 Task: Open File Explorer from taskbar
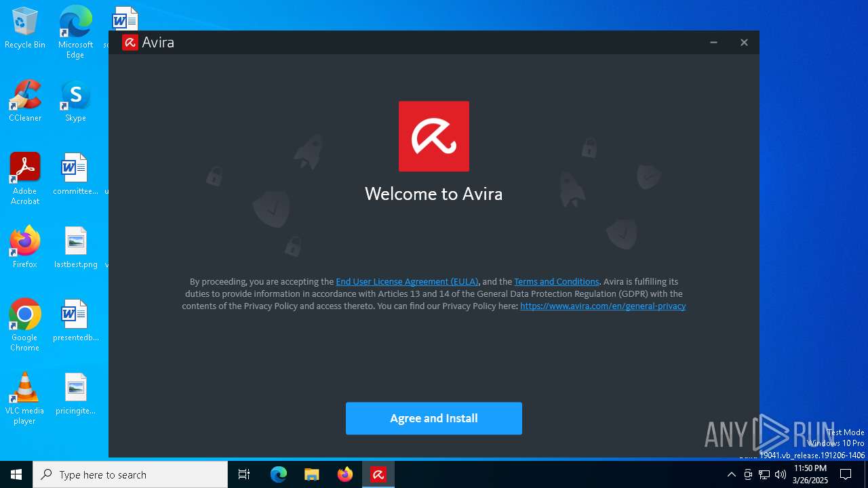click(x=312, y=474)
